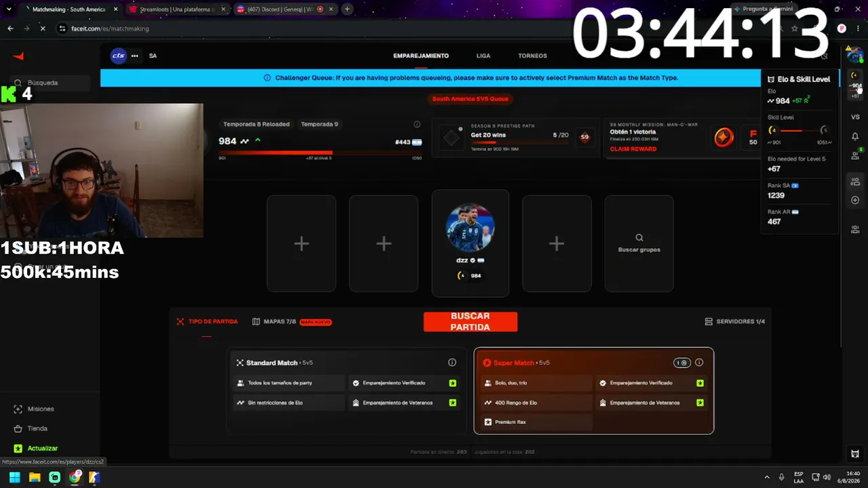The width and height of the screenshot is (868, 488).
Task: Open a new browser tab
Action: [347, 9]
